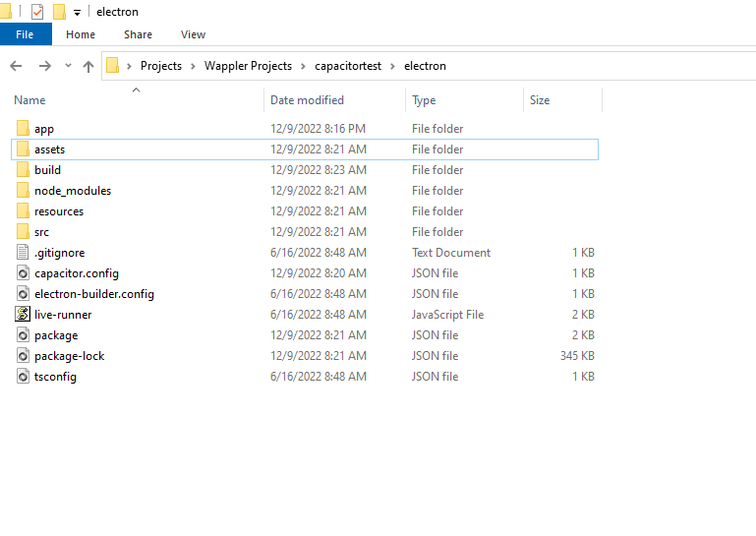Click the folder icon in address bar
This screenshot has width=756, height=536.
pyautogui.click(x=112, y=65)
